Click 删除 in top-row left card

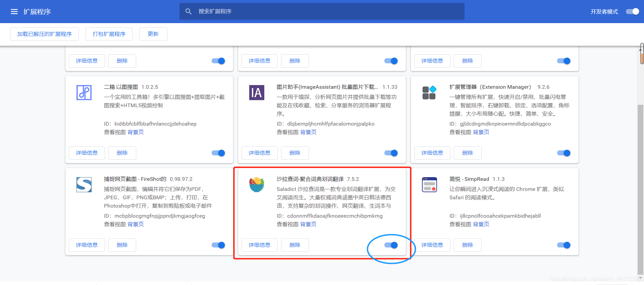coord(122,61)
